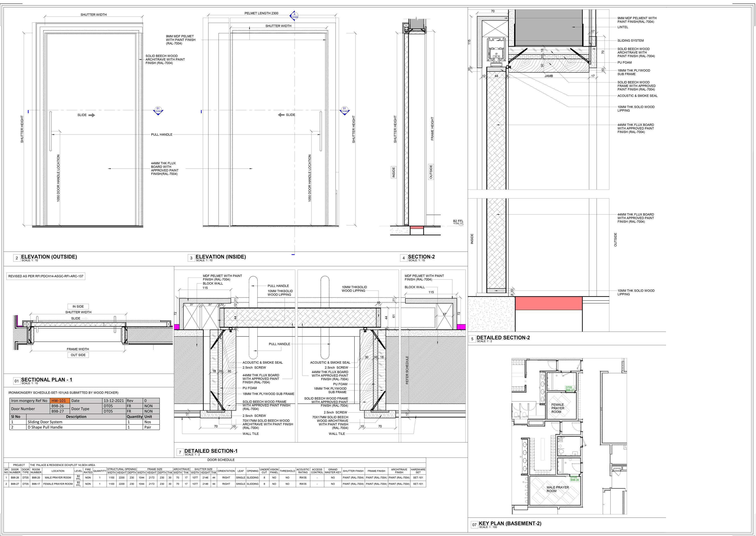
Task: Click date cell 13-12-2021
Action: [114, 401]
